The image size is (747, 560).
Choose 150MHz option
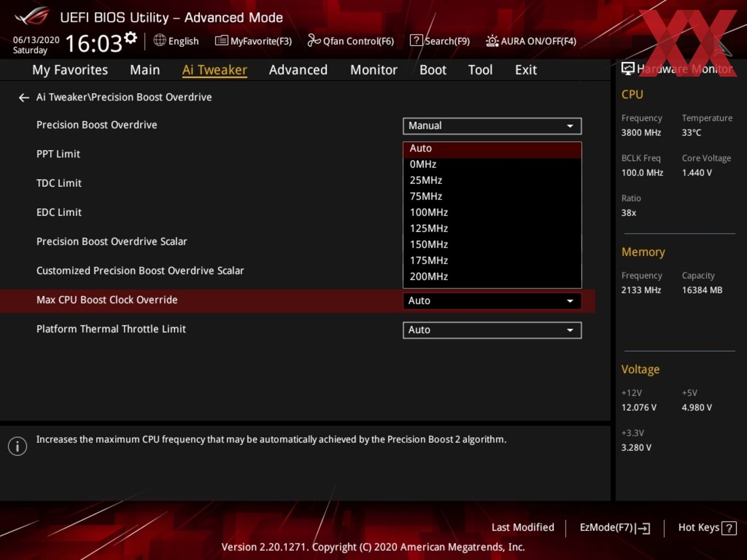[492, 244]
